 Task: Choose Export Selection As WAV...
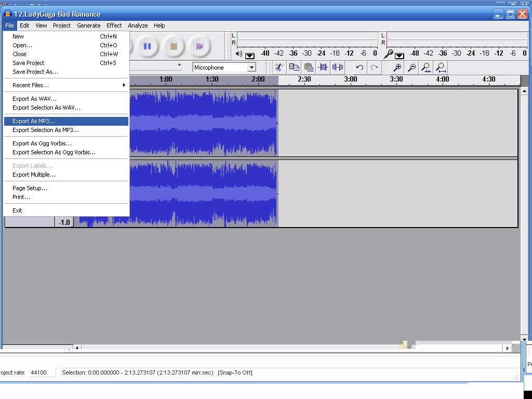[66, 108]
